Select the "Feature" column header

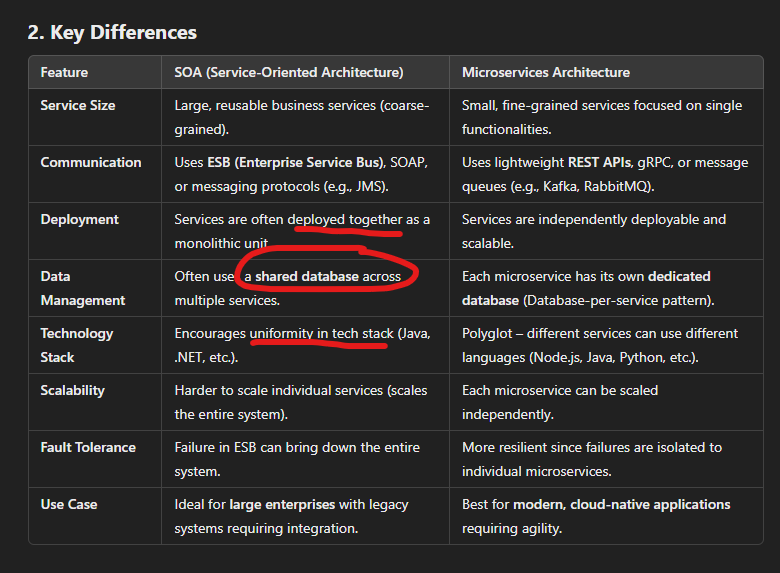coord(64,72)
